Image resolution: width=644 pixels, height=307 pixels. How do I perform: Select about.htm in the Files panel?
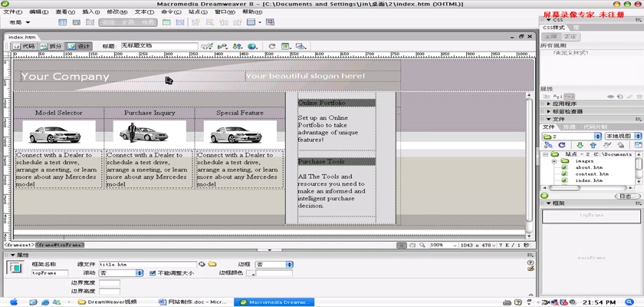click(x=589, y=167)
